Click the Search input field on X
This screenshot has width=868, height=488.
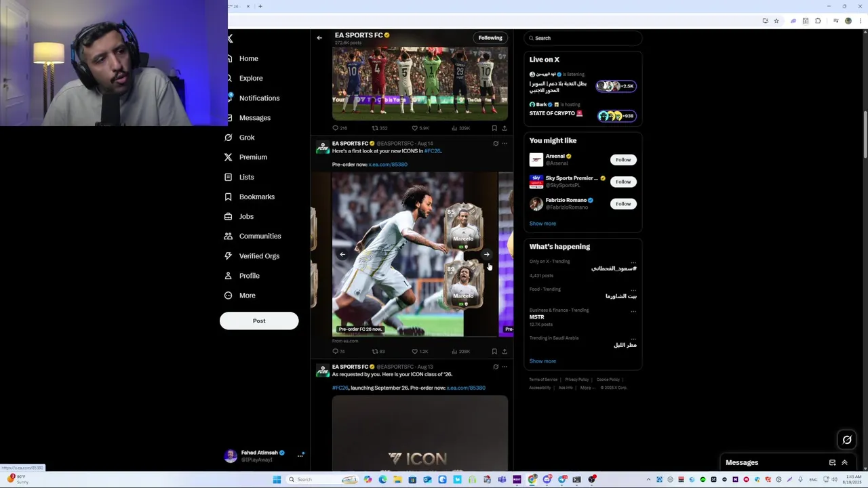click(x=583, y=38)
